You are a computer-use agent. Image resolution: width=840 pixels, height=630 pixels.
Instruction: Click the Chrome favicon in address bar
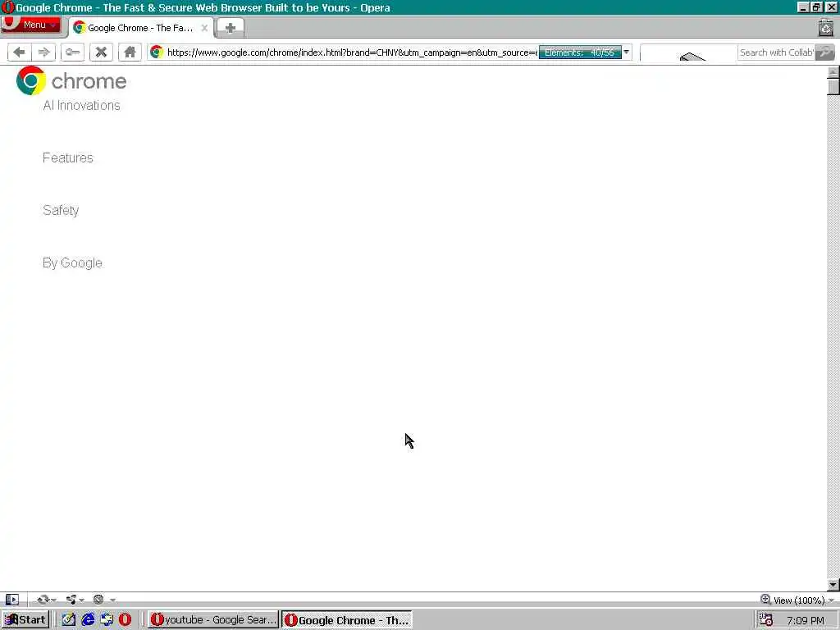click(x=157, y=52)
